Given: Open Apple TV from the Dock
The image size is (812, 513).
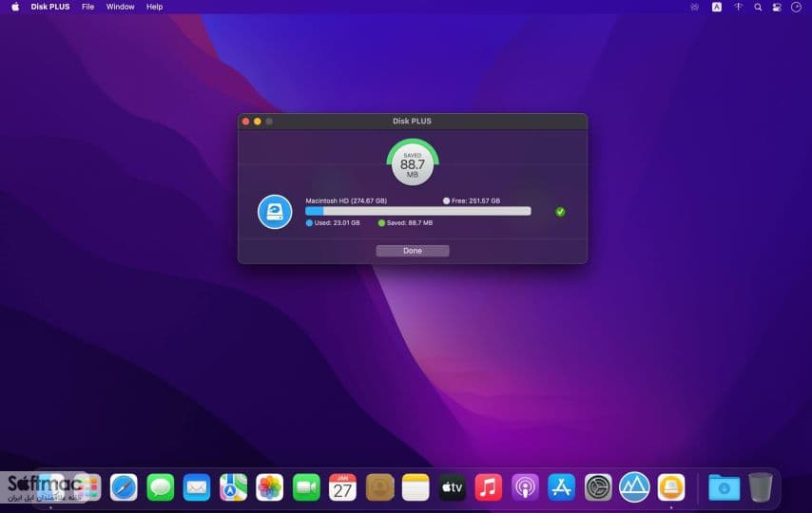Looking at the screenshot, I should [x=452, y=487].
